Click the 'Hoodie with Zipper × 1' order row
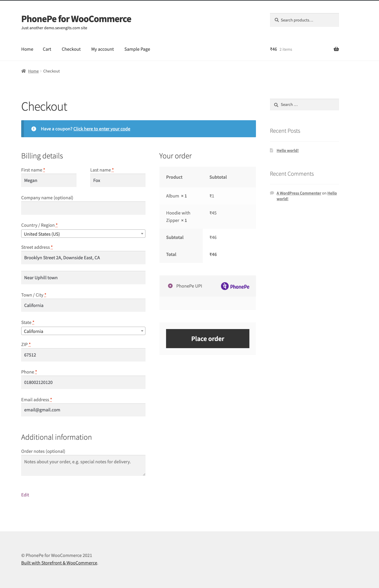 [208, 217]
